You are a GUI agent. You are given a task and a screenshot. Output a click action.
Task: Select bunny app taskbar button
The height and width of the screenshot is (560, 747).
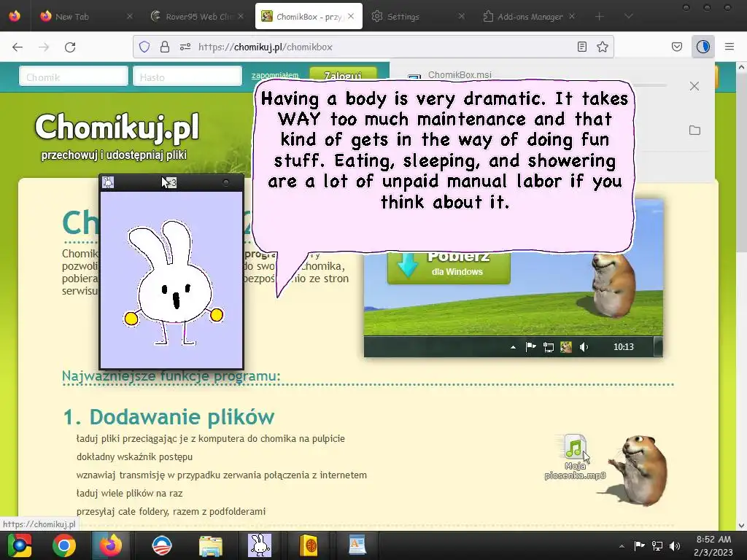click(x=260, y=545)
